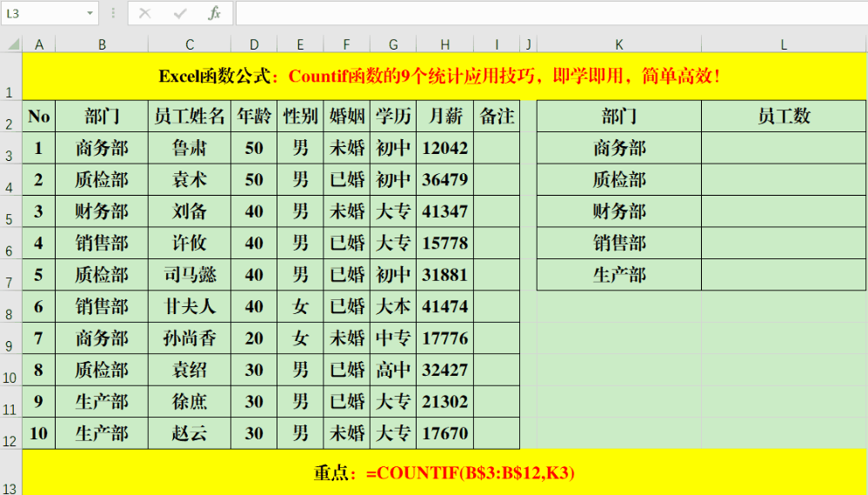Select column G header
The image size is (868, 495).
coord(393,44)
